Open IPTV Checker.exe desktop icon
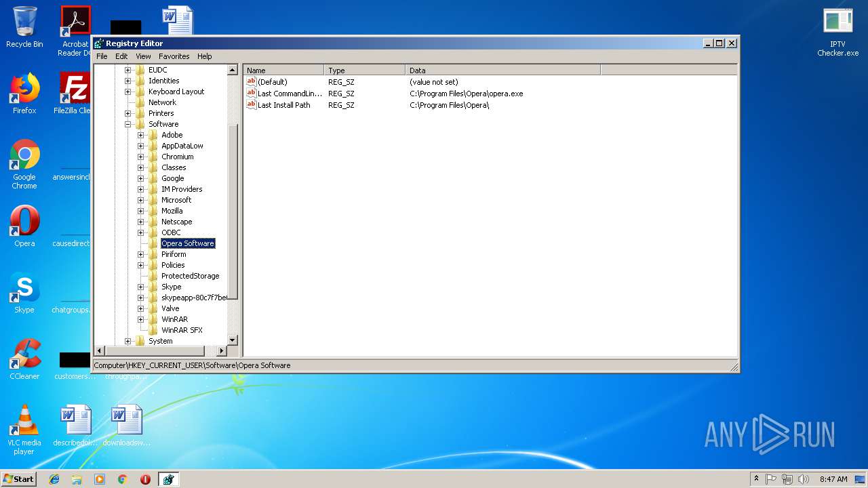Image resolution: width=868 pixels, height=488 pixels. 838,32
